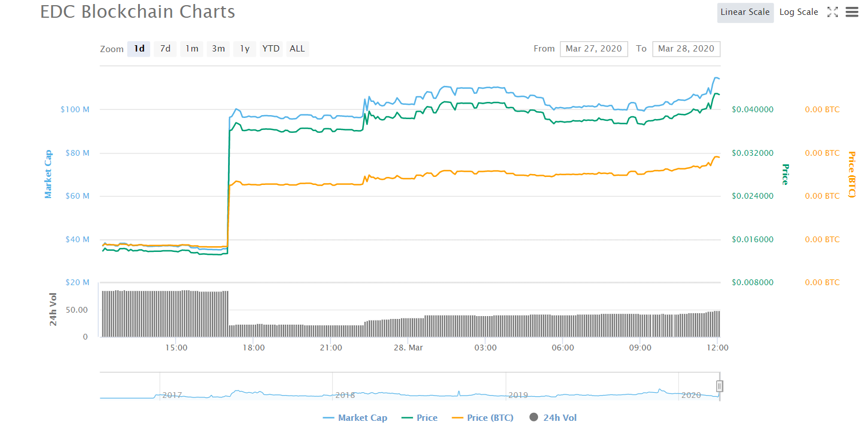Click the $60 M axis label
Viewport: 868px width, 430px height.
pos(77,196)
